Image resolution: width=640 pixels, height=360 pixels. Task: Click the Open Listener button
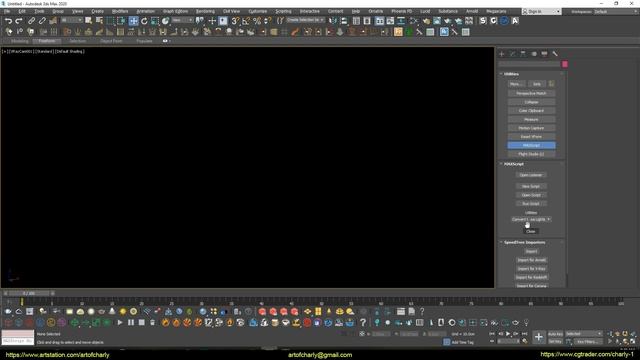tap(531, 175)
